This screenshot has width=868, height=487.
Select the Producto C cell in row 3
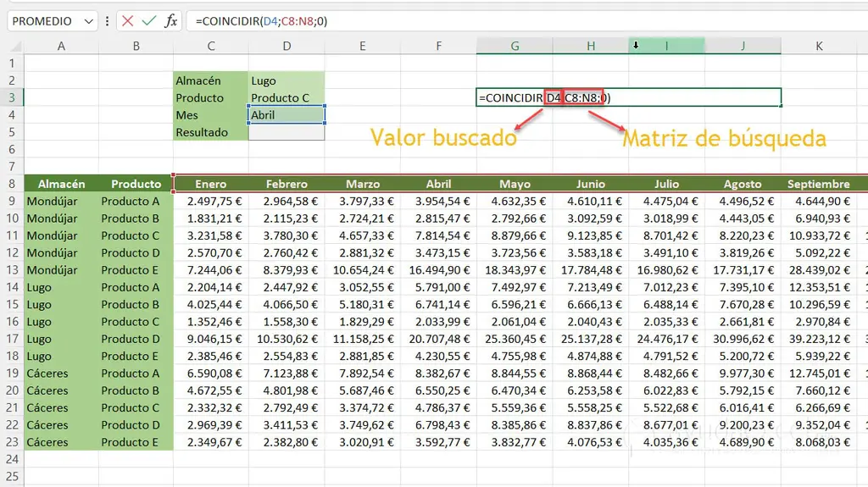pyautogui.click(x=287, y=97)
